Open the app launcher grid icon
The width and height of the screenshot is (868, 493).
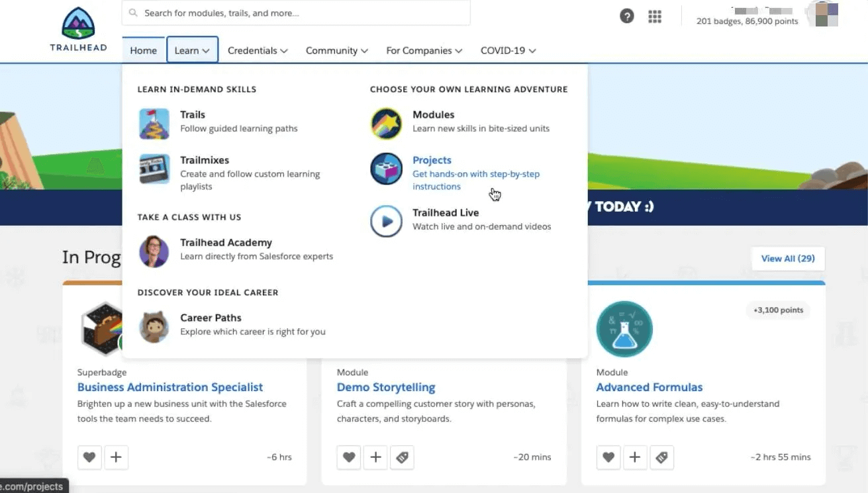point(654,17)
